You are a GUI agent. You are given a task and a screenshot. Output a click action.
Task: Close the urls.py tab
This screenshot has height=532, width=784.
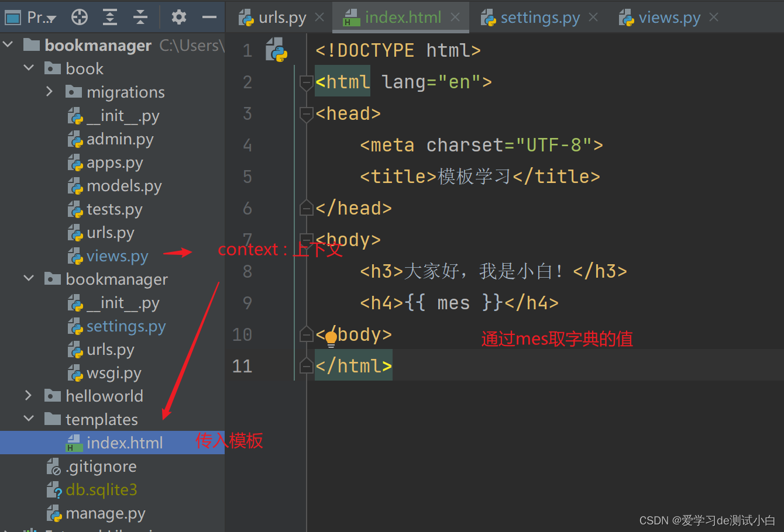[x=319, y=18]
